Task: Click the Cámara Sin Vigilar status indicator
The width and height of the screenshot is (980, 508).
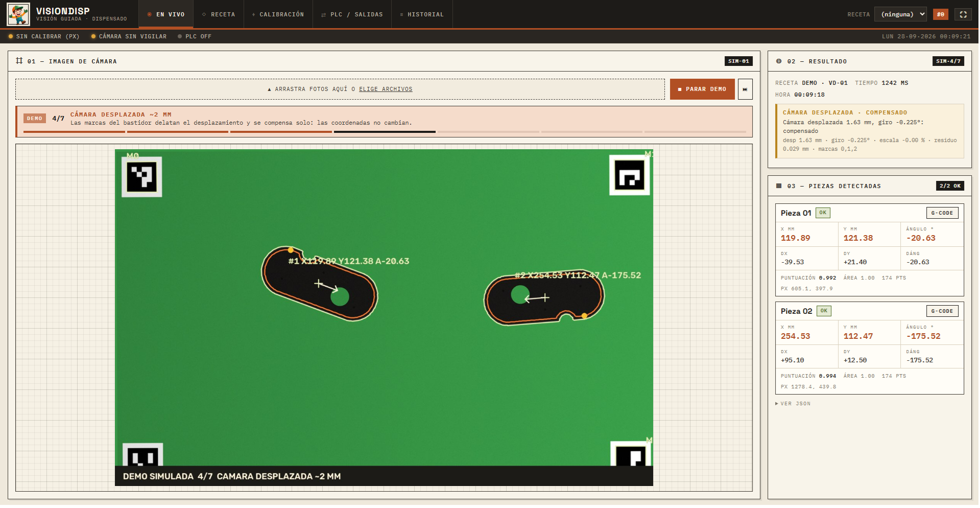Action: [x=129, y=36]
